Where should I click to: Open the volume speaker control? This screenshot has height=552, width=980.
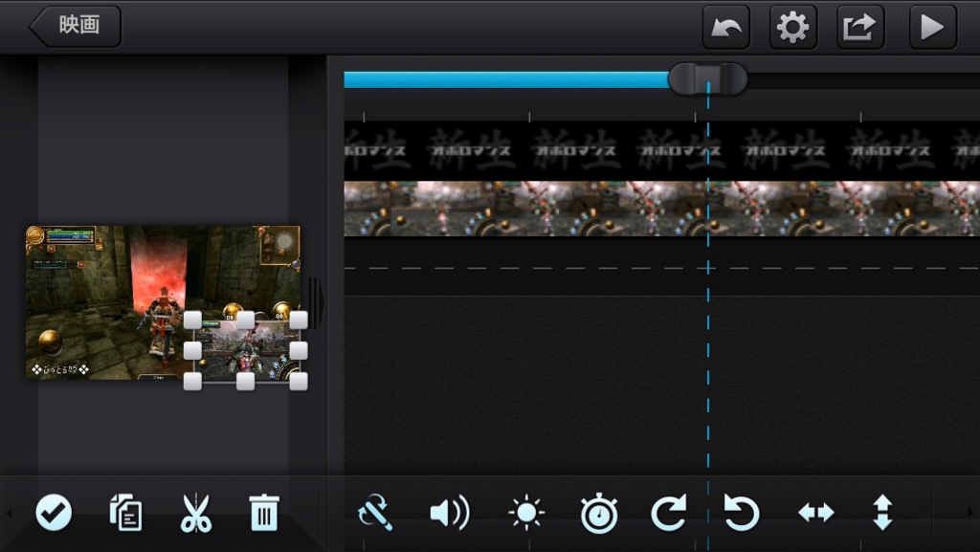[x=450, y=513]
